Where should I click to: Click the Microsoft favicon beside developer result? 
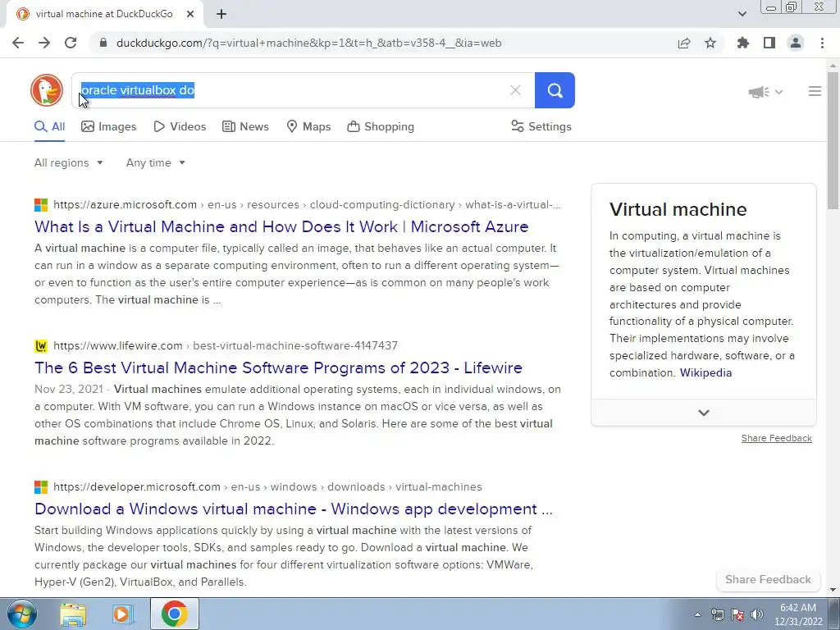(41, 487)
